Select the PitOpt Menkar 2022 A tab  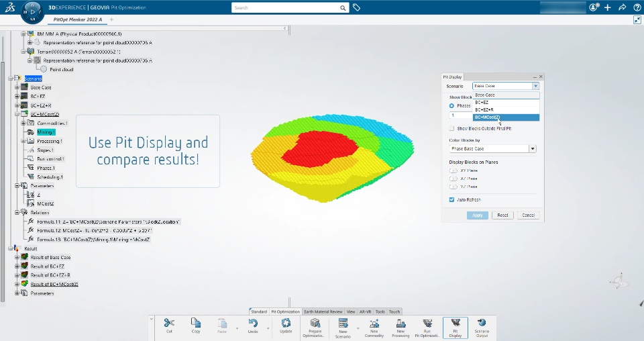(x=78, y=19)
